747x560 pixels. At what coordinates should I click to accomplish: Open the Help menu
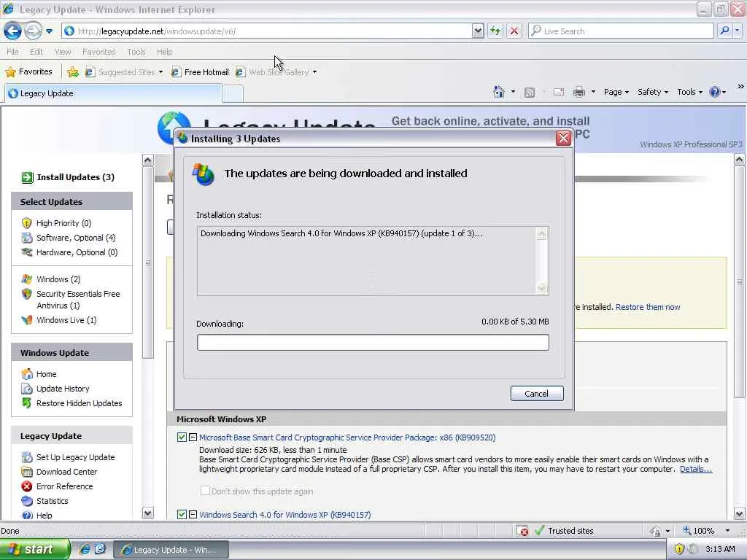[x=164, y=52]
